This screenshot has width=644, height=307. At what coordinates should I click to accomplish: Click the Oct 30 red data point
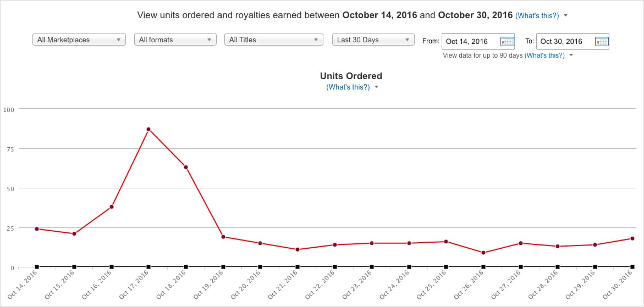click(632, 238)
